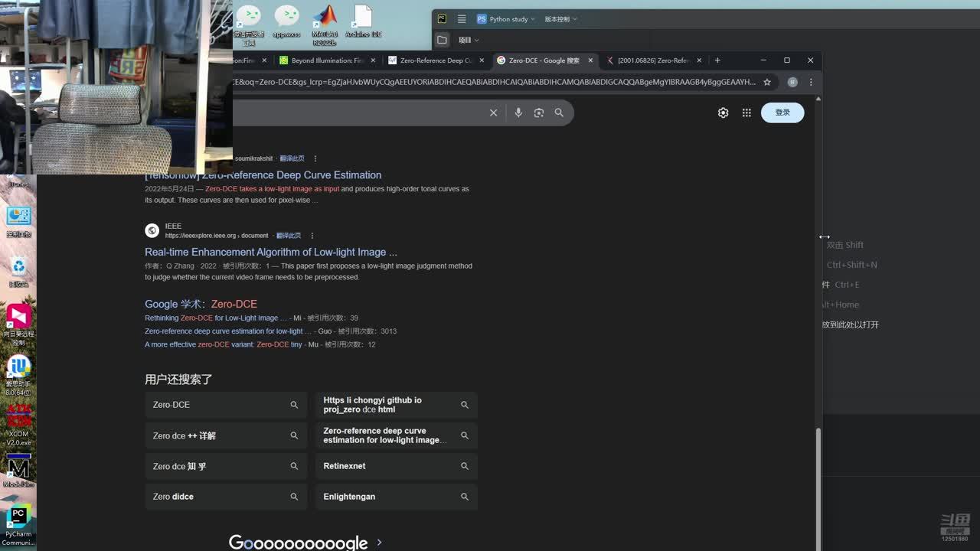Close the Zero-DCE Google search tab

pyautogui.click(x=590, y=60)
